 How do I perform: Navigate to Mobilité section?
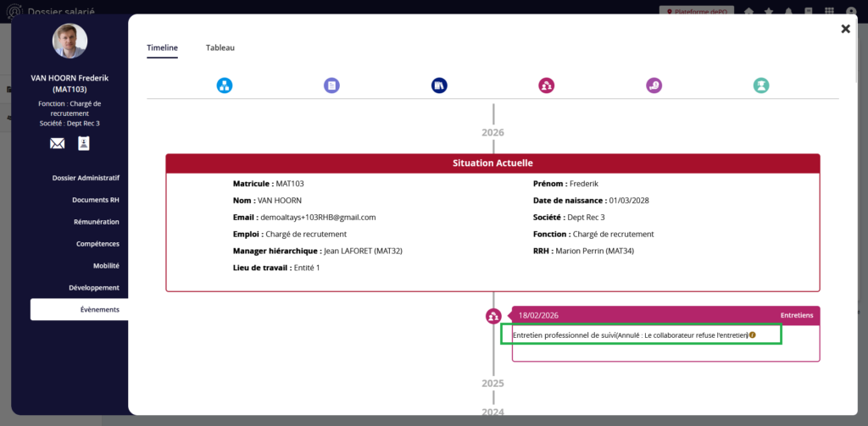tap(106, 266)
